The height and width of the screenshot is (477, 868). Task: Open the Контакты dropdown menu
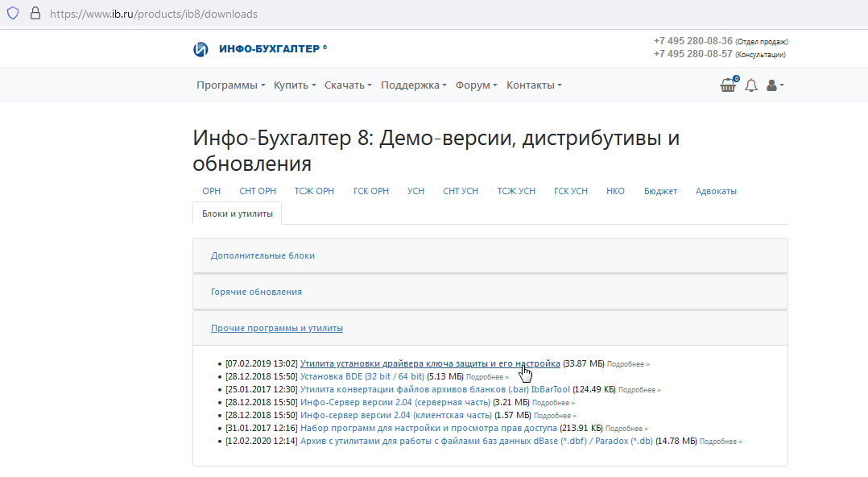pos(534,85)
